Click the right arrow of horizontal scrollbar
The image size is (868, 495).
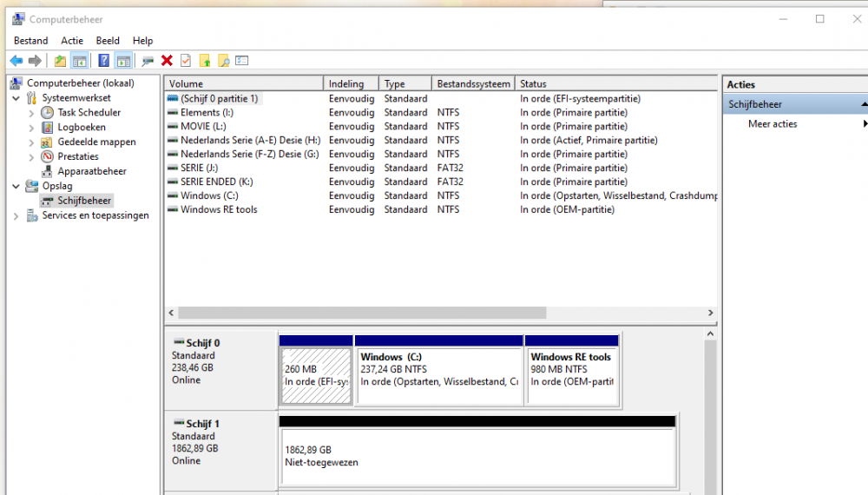(x=710, y=313)
